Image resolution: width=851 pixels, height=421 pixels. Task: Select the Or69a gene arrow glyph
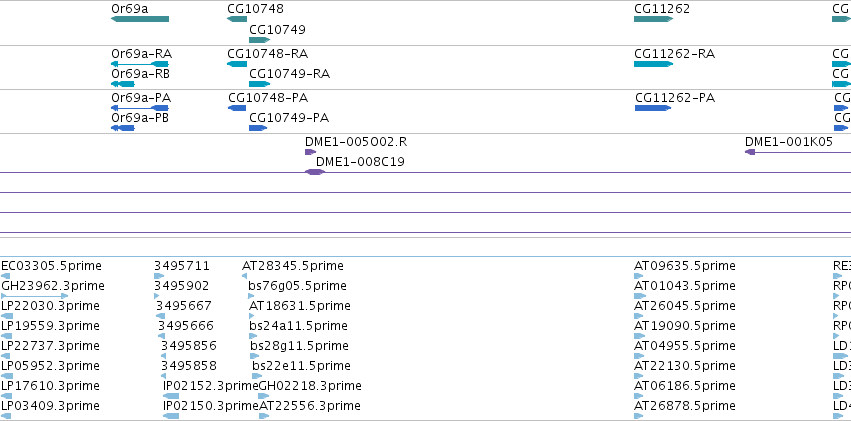(x=139, y=19)
